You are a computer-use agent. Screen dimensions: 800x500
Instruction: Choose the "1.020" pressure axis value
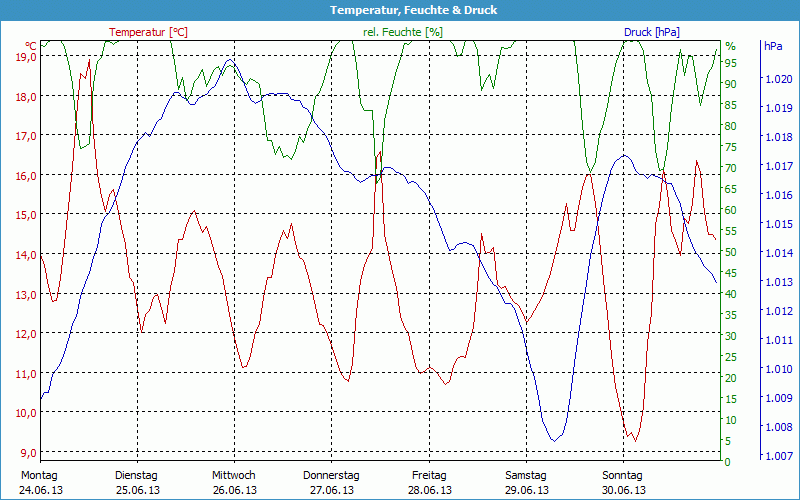[x=779, y=79]
